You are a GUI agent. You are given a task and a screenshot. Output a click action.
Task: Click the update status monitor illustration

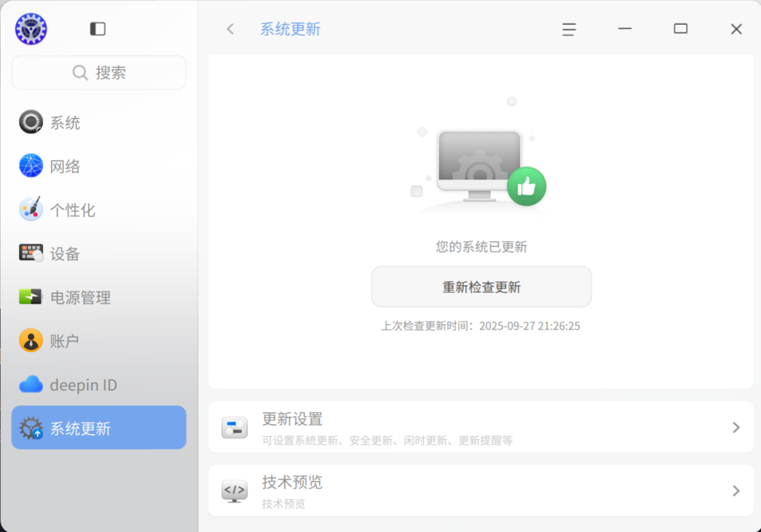(x=480, y=165)
